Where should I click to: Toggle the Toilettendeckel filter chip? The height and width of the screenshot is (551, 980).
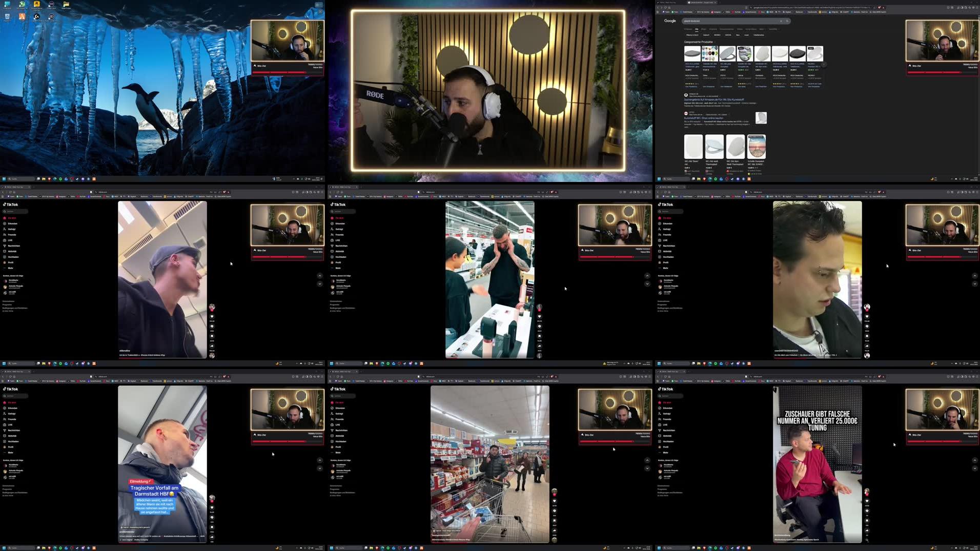pyautogui.click(x=759, y=35)
